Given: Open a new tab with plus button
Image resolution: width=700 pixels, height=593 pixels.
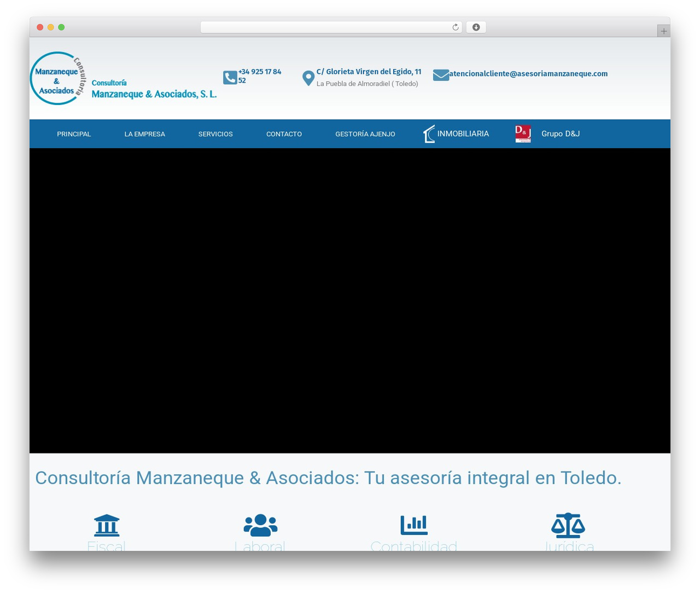Looking at the screenshot, I should (x=663, y=31).
